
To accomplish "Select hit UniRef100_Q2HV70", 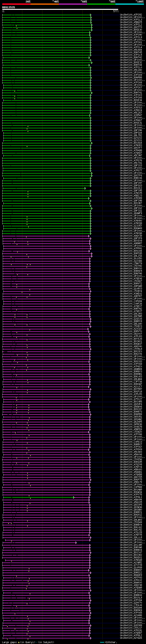I will tap(131, 603).
